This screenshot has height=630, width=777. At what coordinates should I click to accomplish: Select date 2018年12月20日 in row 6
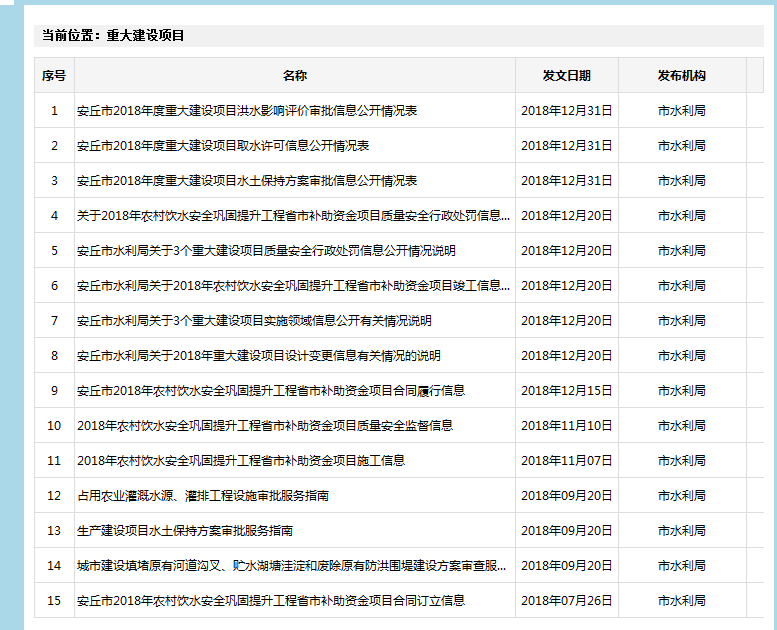pyautogui.click(x=567, y=286)
